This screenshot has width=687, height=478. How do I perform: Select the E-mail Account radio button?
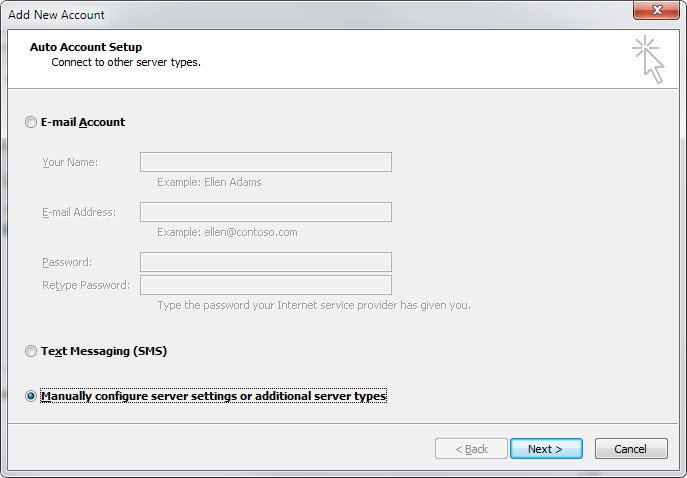coord(31,122)
